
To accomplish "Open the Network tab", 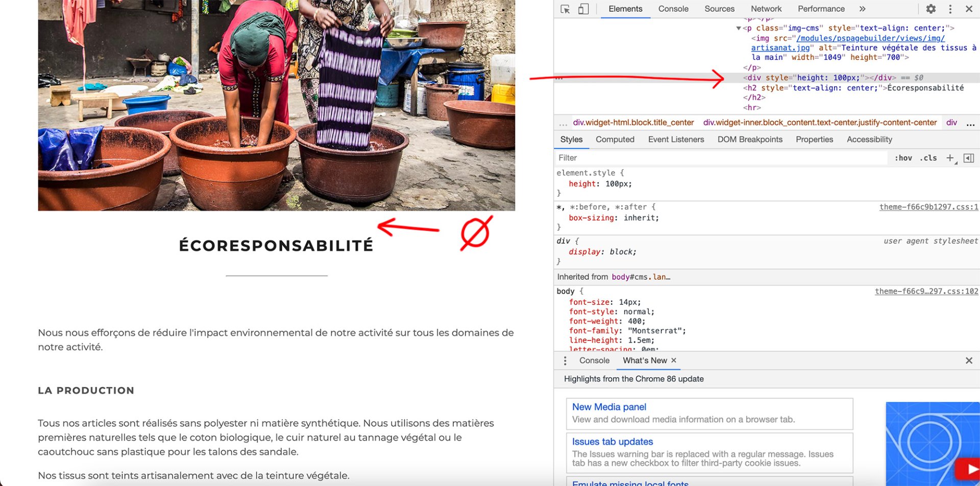I will (x=766, y=9).
